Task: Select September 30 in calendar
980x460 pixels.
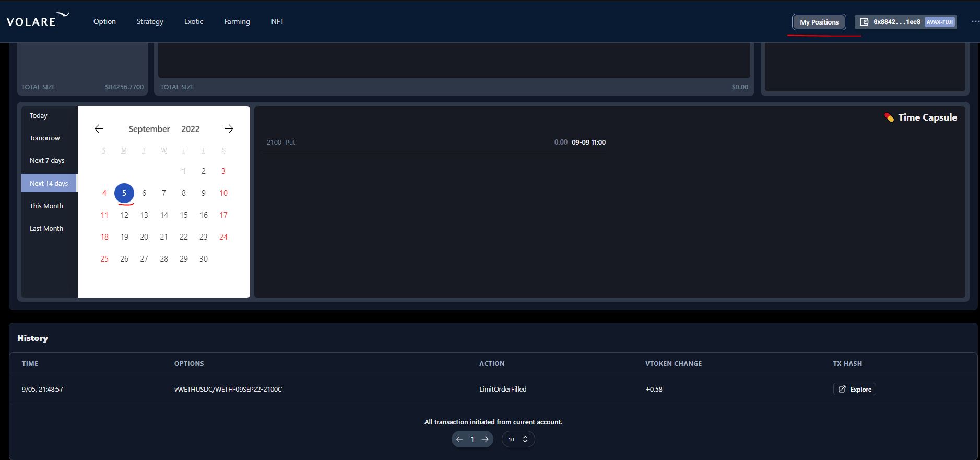Action: [204, 259]
